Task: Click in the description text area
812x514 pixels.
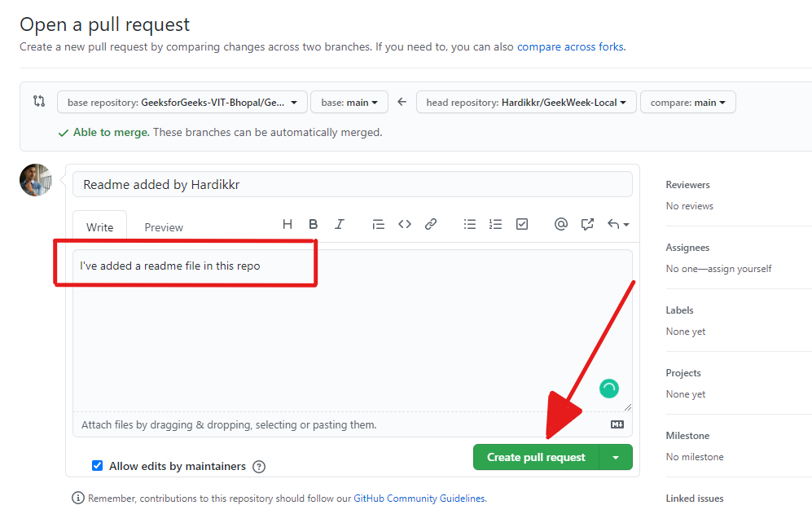Action: 352,331
